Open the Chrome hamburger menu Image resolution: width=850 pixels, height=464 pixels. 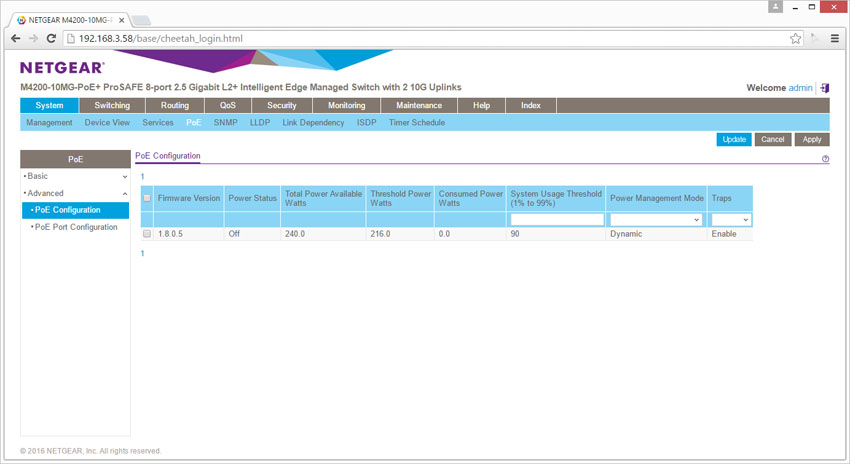pyautogui.click(x=835, y=38)
